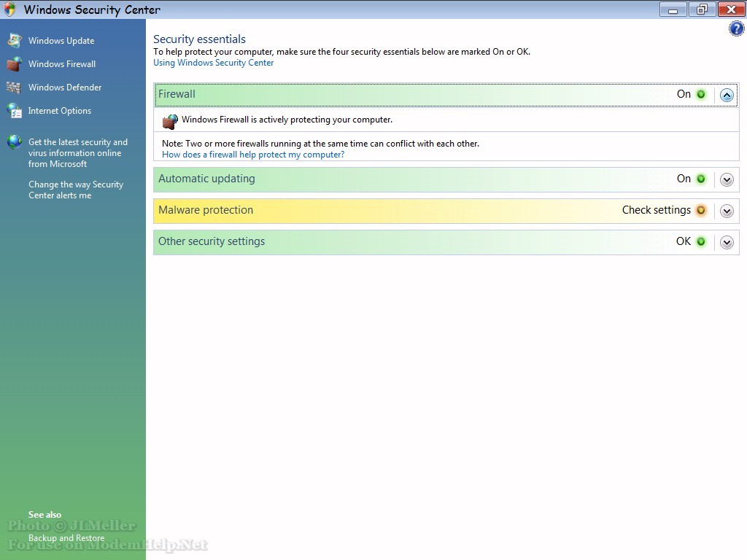Click the note about two or more firewalls
Image resolution: width=747 pixels, height=560 pixels.
click(321, 144)
